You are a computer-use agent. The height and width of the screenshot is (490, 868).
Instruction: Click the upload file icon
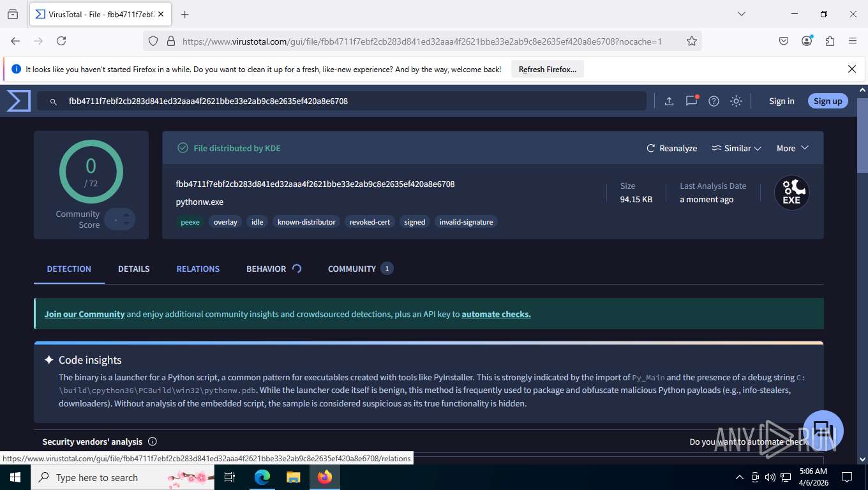click(669, 101)
